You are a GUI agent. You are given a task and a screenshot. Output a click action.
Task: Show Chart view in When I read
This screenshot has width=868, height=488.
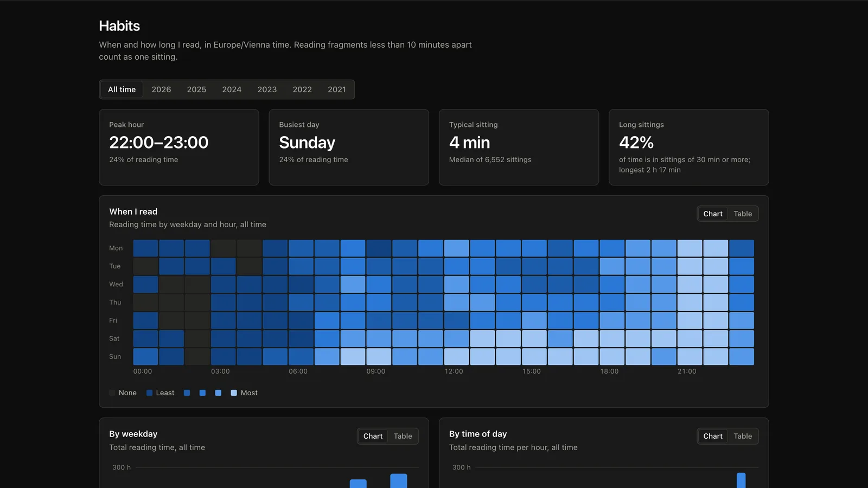[713, 214]
